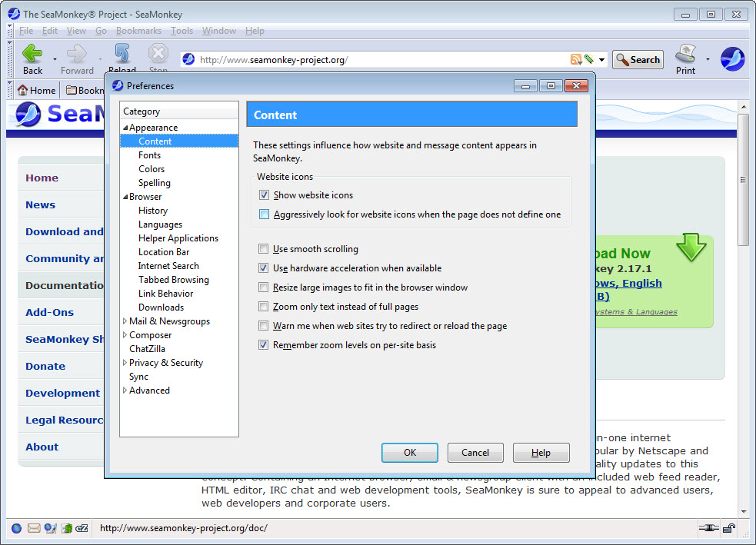Collapse the Appearance category
Viewport: 756px width, 545px height.
125,128
